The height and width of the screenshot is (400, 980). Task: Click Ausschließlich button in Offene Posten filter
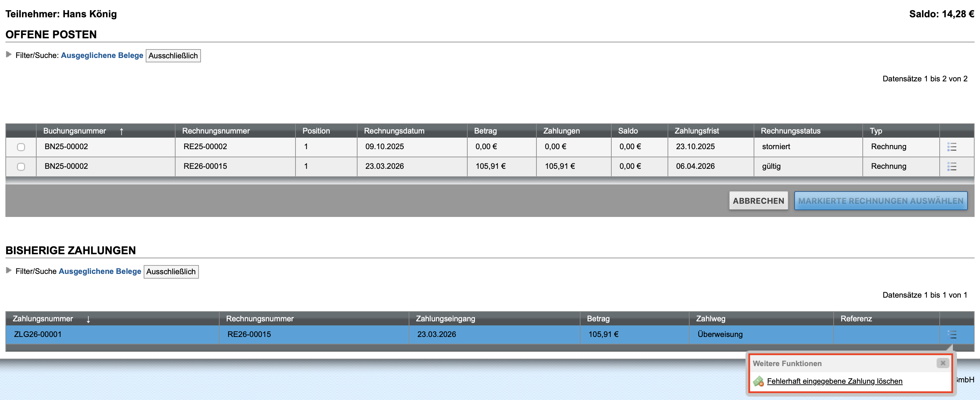[x=173, y=56]
